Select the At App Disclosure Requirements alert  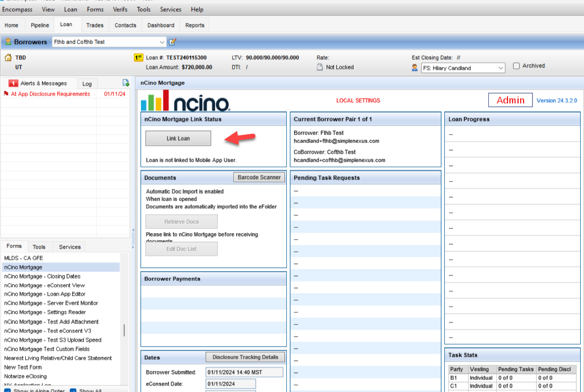coord(65,94)
